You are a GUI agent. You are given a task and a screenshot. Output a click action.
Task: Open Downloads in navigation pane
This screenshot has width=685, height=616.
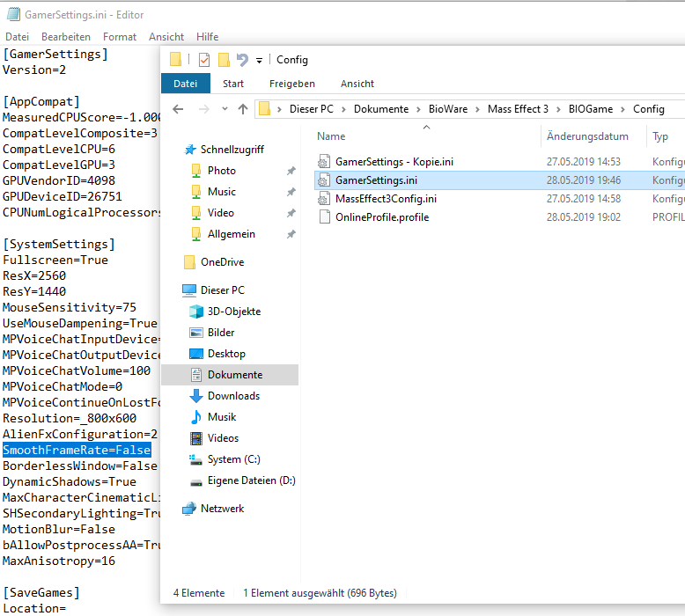233,396
